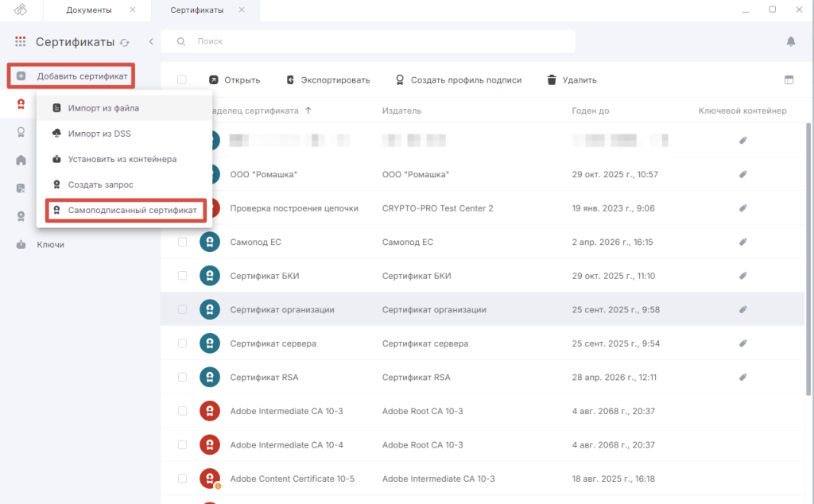This screenshot has width=814, height=504.
Task: Click Создать профиль подписи
Action: [459, 80]
